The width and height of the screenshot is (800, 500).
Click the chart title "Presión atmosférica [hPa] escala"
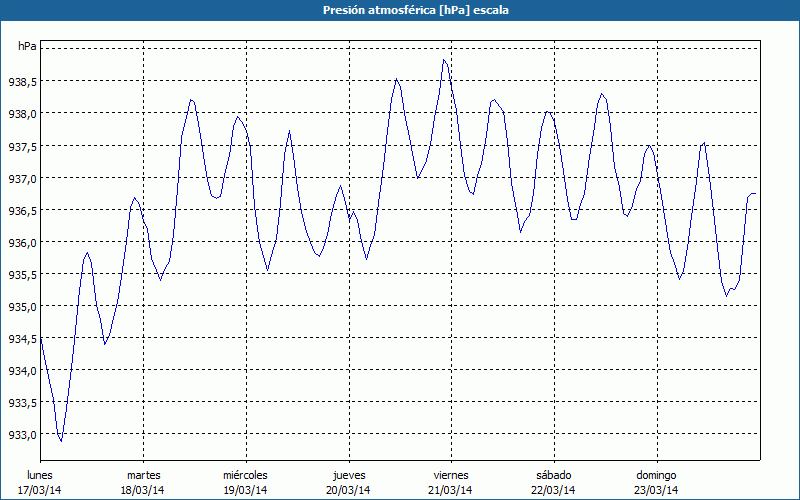pyautogui.click(x=400, y=9)
